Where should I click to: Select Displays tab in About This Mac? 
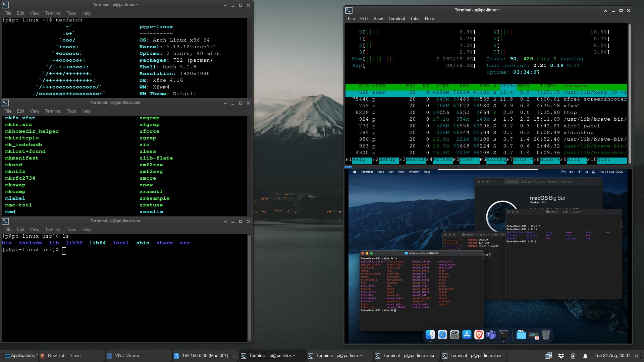coord(526,182)
